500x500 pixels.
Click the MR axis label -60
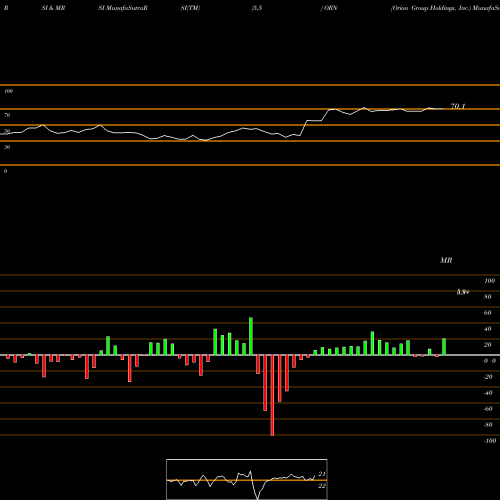coord(488,409)
